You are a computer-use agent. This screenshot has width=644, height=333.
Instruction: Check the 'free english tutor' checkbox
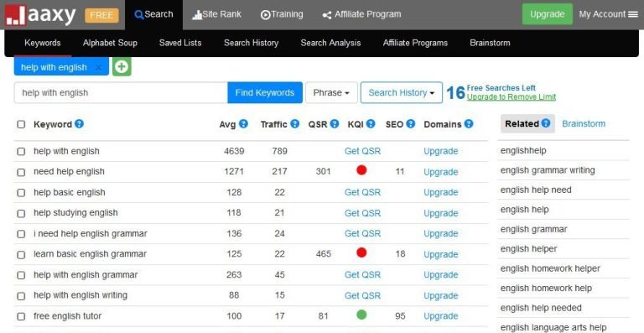point(21,316)
